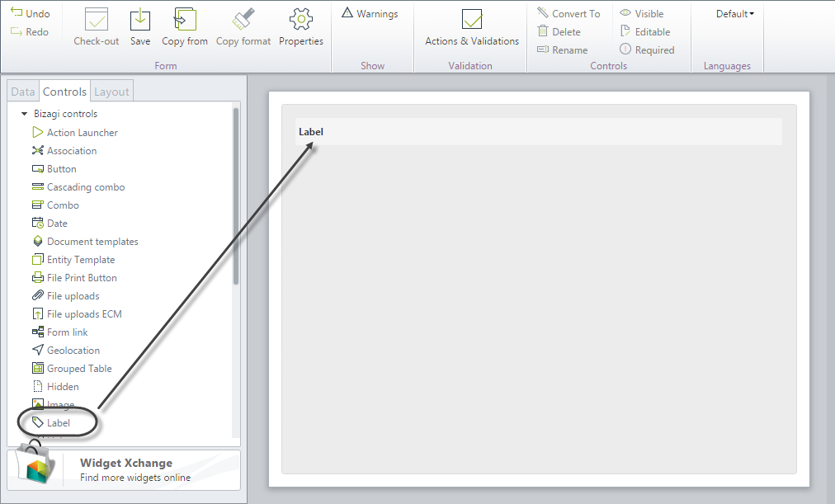The image size is (835, 504).
Task: Toggle the Visible property
Action: [x=642, y=13]
